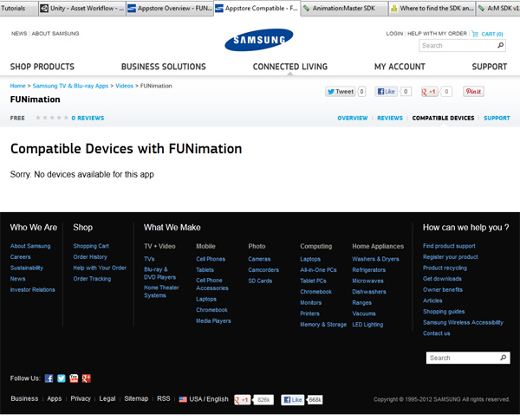Click the header search magnifier icon
Viewport: 520px width, 420px height.
(501, 45)
